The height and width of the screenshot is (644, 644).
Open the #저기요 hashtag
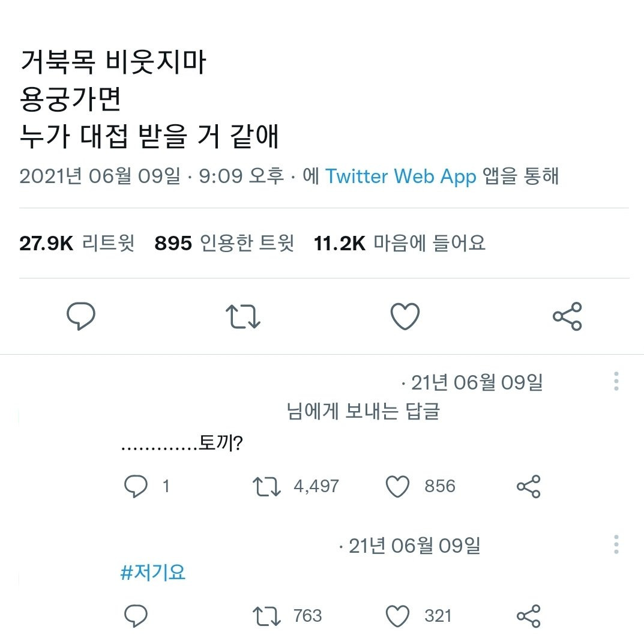(x=153, y=573)
